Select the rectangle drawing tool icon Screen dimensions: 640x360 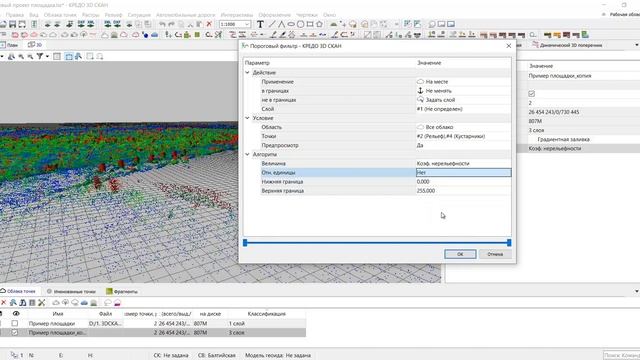pyautogui.click(x=310, y=24)
